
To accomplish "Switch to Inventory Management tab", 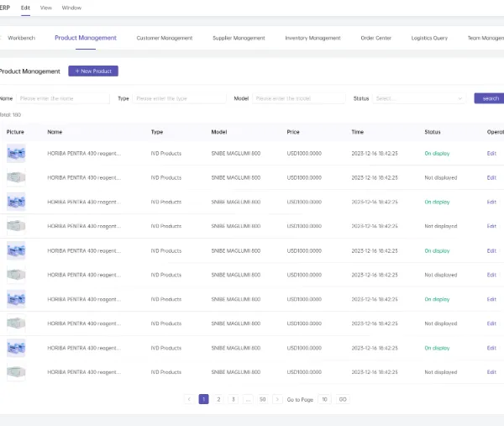I will 312,38.
